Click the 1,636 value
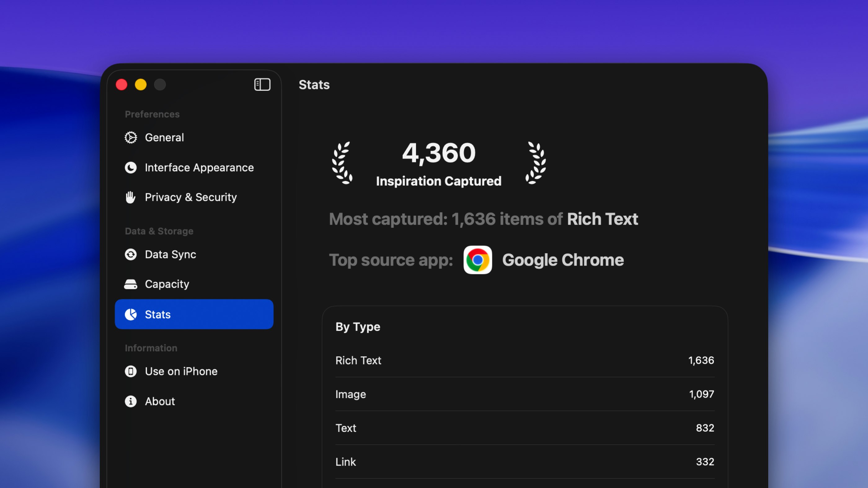 coord(701,360)
